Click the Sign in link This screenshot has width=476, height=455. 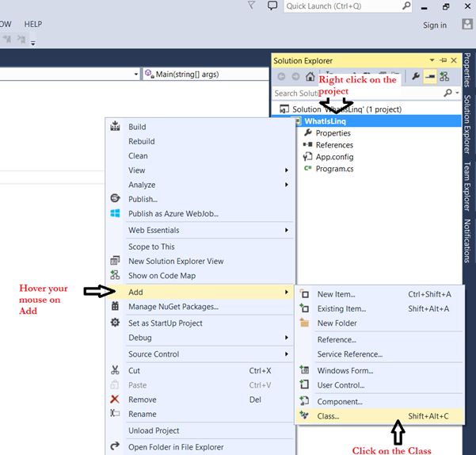[x=435, y=25]
